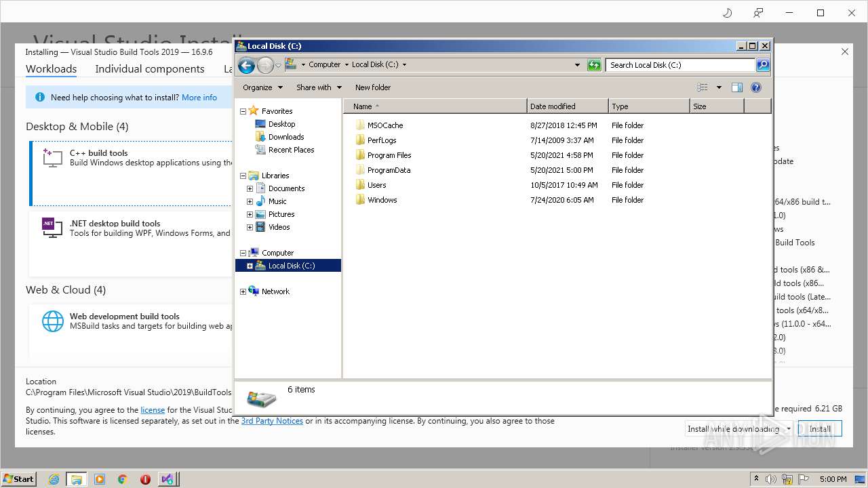Screen dimensions: 868x488
Task: Collapse the Favorites tree section
Action: point(243,111)
